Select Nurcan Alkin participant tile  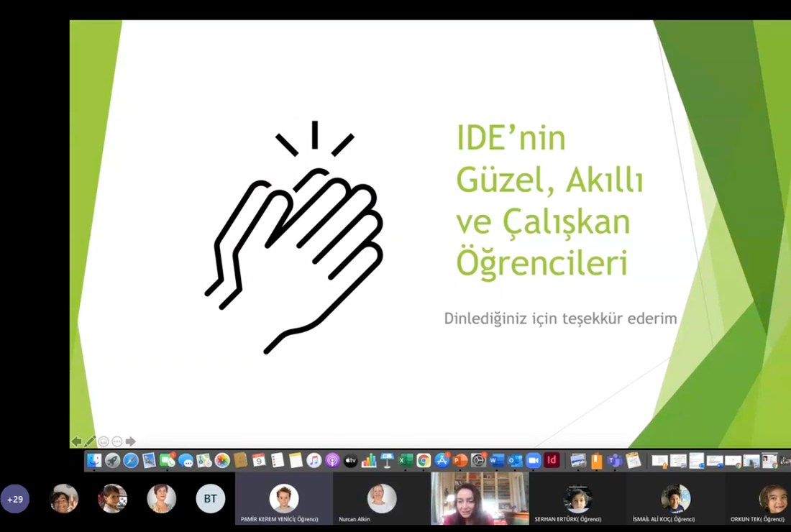pos(382,498)
